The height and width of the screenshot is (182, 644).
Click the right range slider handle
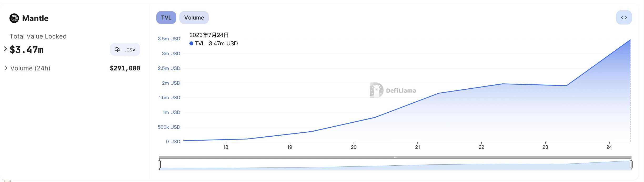631,164
